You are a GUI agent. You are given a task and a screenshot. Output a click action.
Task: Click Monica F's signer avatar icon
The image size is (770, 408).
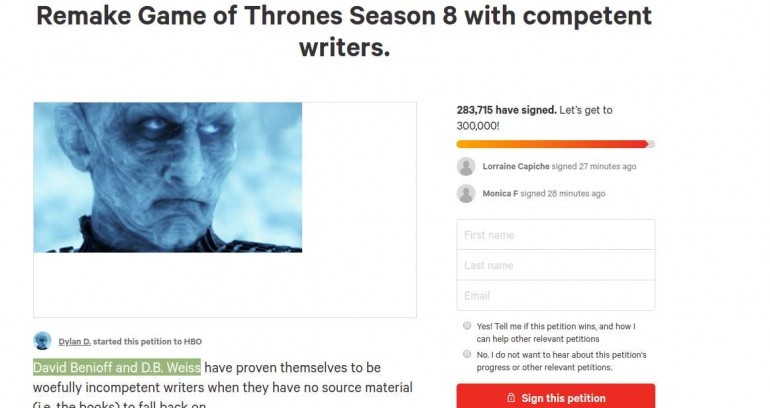coord(466,193)
